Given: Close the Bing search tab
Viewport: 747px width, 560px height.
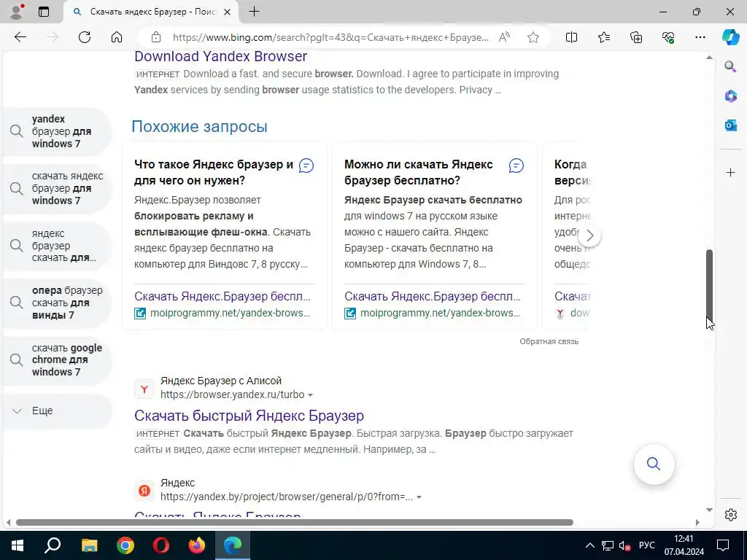Looking at the screenshot, I should (228, 12).
